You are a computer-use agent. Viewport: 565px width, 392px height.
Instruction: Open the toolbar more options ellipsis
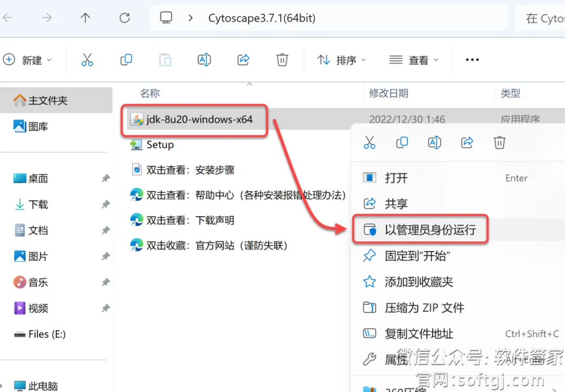click(472, 60)
